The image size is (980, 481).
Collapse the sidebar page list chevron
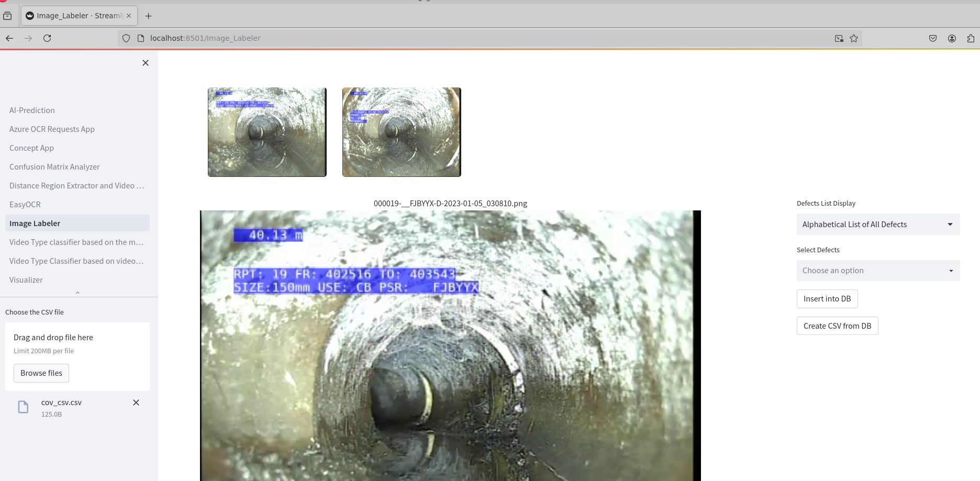pos(77,293)
